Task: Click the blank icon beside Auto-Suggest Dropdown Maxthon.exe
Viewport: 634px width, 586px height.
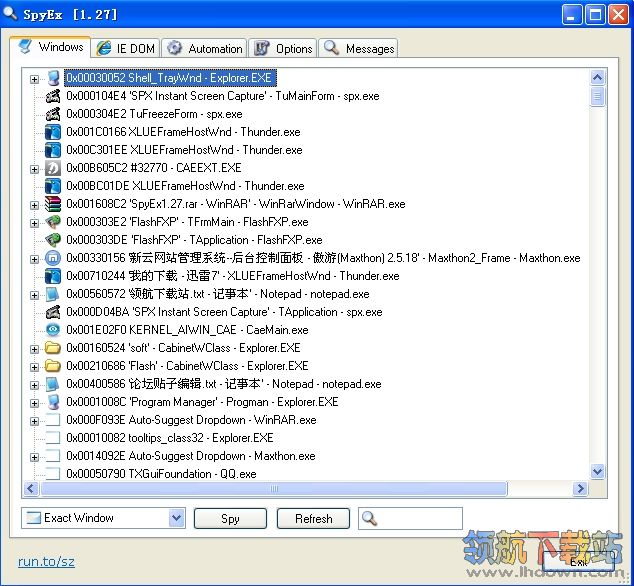Action: [x=53, y=456]
